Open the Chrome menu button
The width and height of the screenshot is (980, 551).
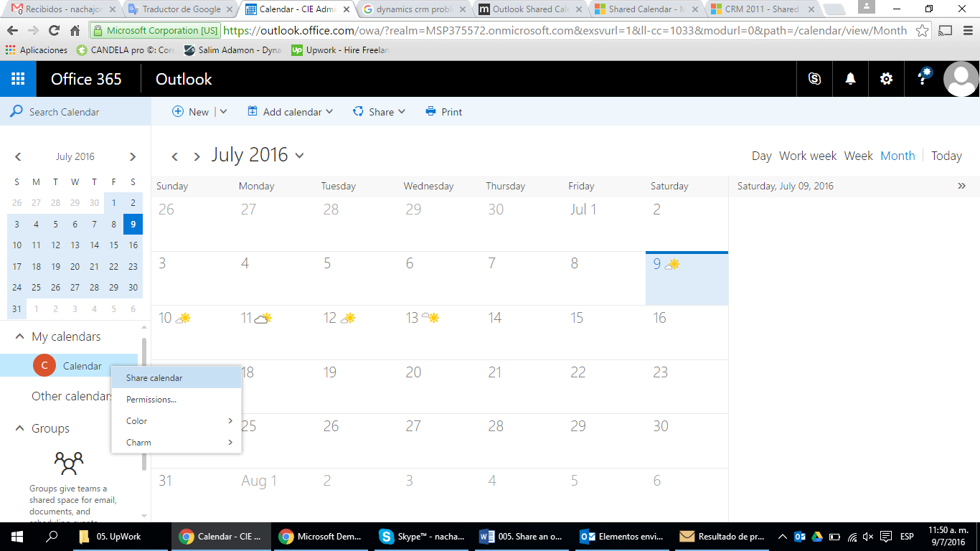pos(968,31)
